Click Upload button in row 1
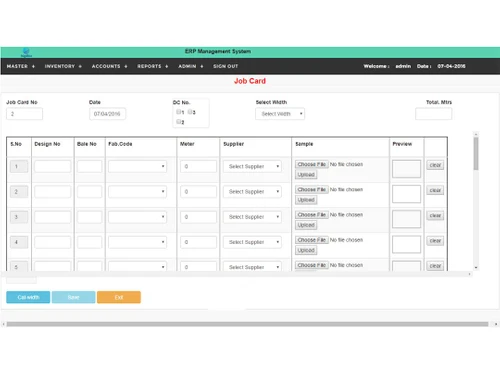 306,175
